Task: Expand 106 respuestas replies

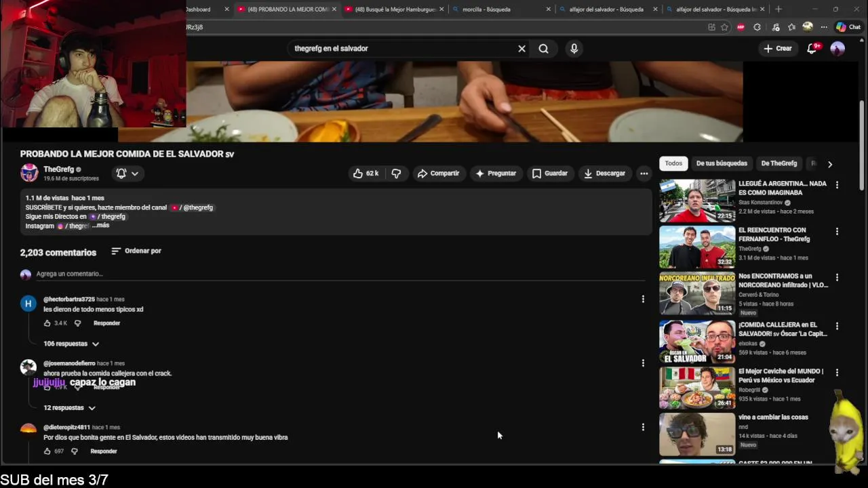Action: pyautogui.click(x=71, y=344)
